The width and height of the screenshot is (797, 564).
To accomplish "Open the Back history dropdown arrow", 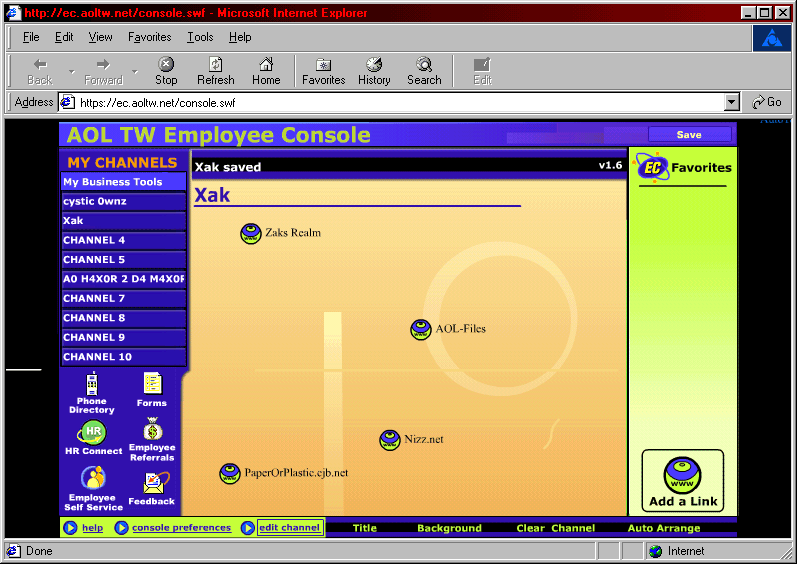I will [72, 72].
